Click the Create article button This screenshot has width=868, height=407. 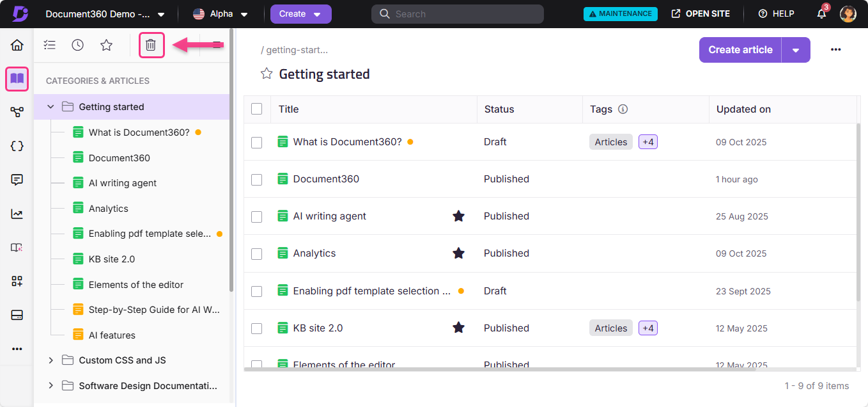pos(740,49)
